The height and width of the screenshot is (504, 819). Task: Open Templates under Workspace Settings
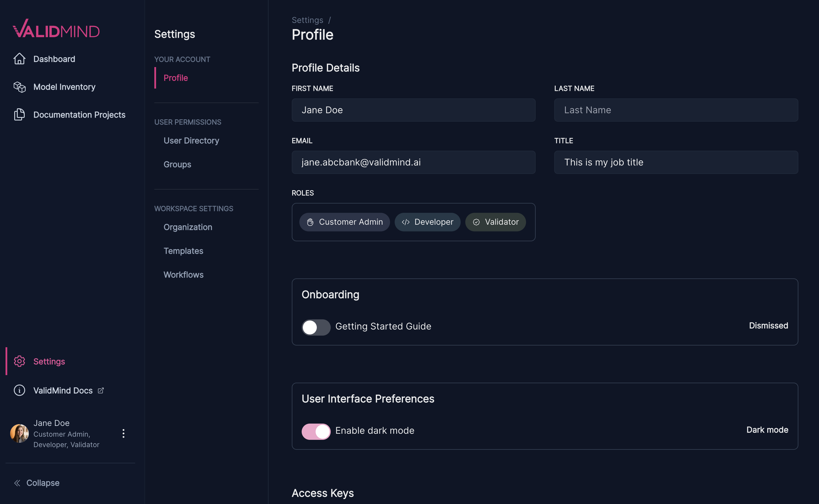click(x=183, y=251)
